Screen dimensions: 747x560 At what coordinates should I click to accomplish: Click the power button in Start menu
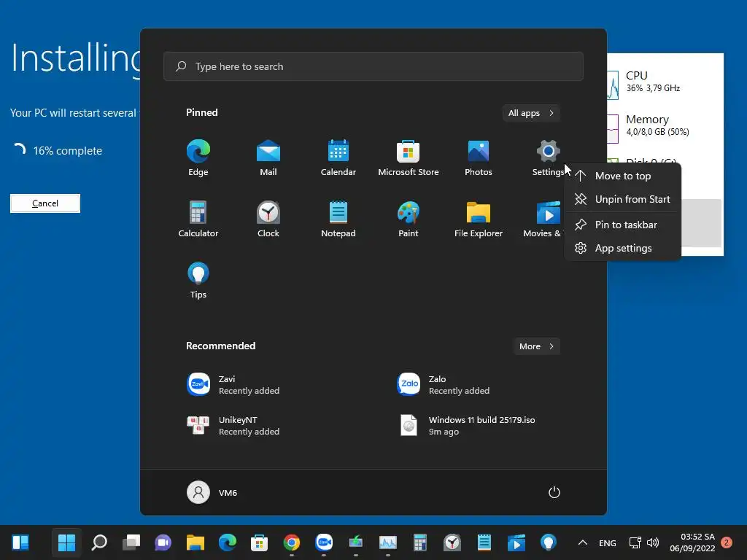[554, 492]
